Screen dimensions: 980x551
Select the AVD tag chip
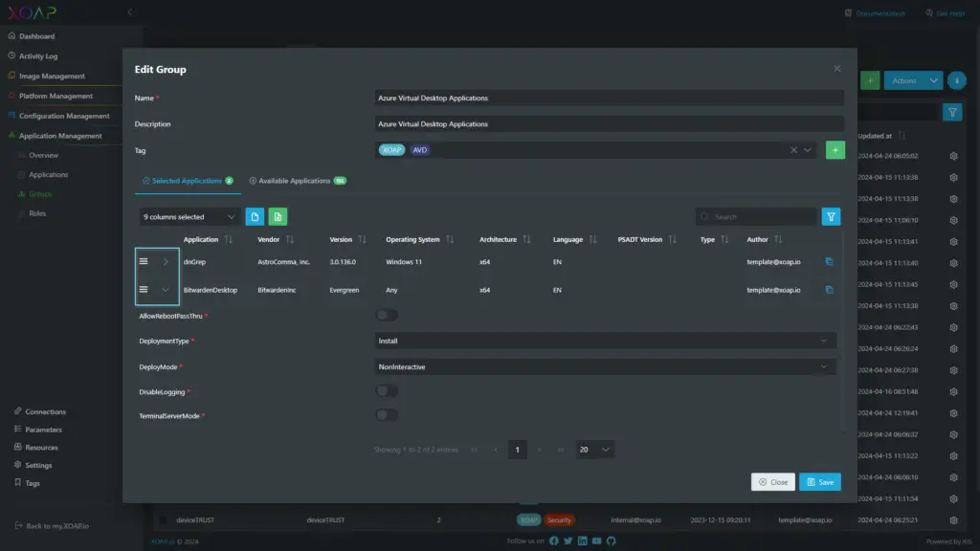420,150
